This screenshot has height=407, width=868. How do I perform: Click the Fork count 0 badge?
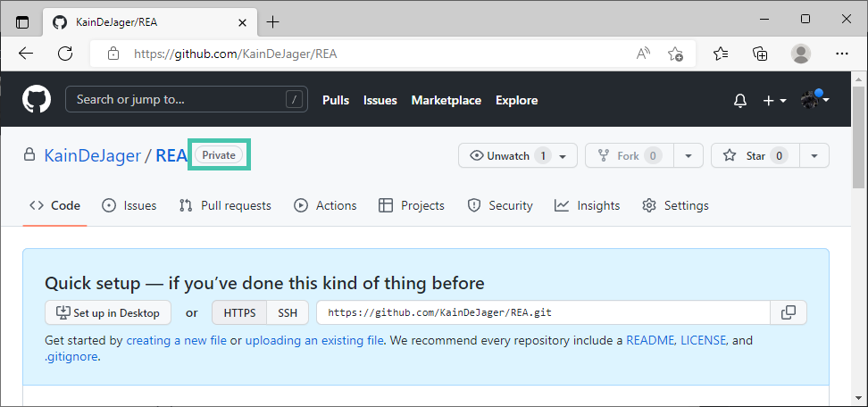(x=653, y=156)
